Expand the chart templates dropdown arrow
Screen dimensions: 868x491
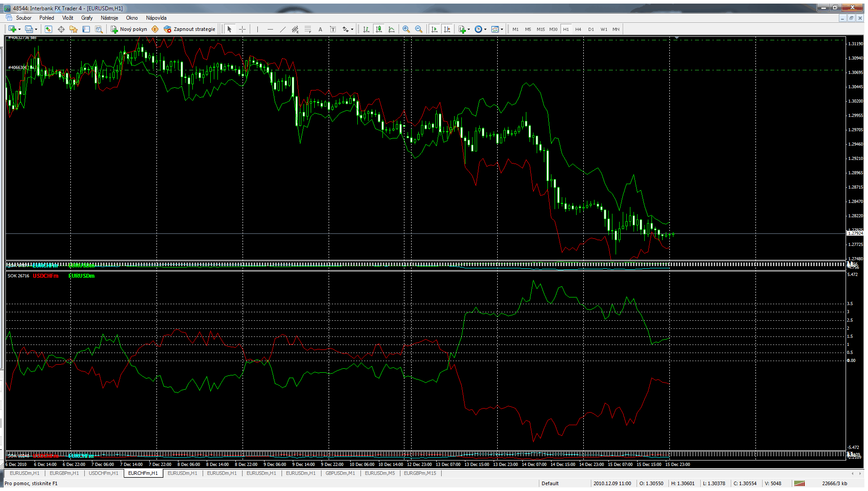(x=502, y=29)
